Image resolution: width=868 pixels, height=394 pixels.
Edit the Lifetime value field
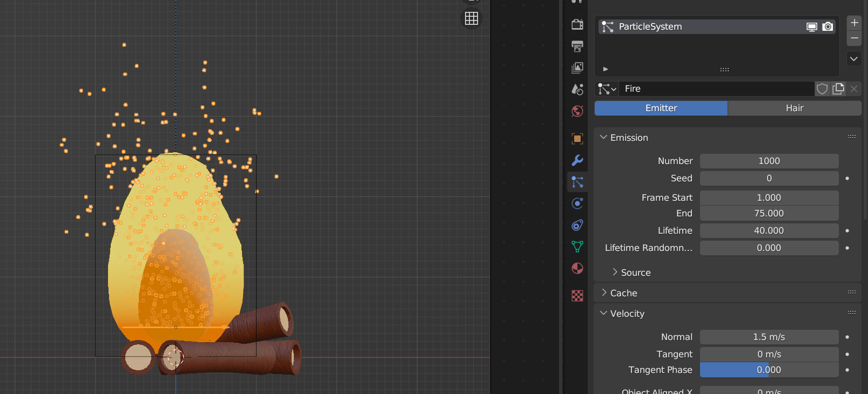[x=769, y=230]
